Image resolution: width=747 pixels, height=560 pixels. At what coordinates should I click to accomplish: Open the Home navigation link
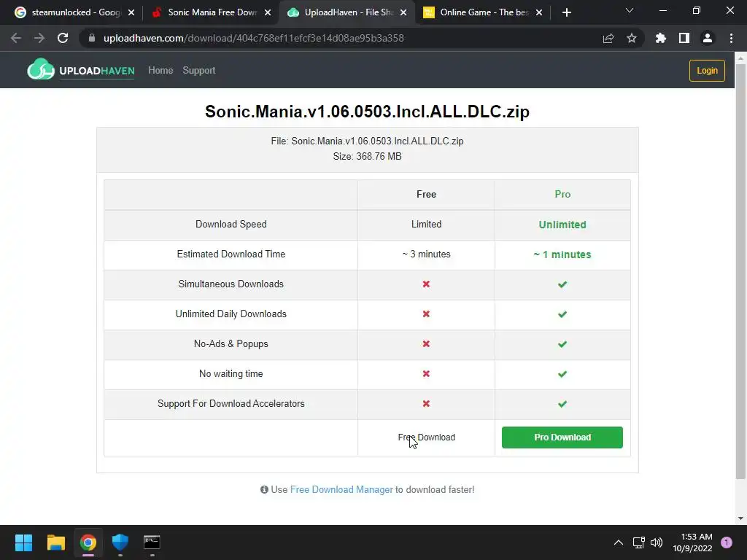click(160, 71)
